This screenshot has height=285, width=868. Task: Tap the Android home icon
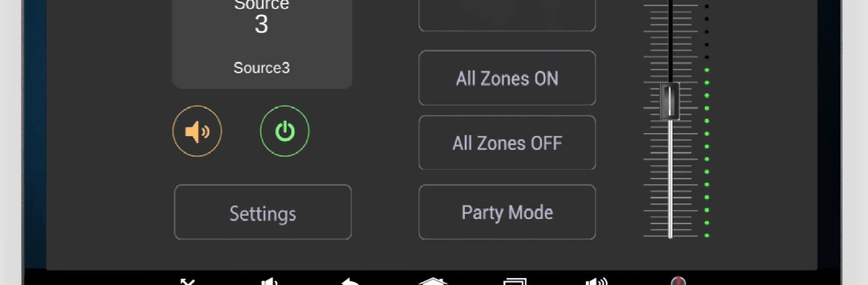tap(433, 281)
